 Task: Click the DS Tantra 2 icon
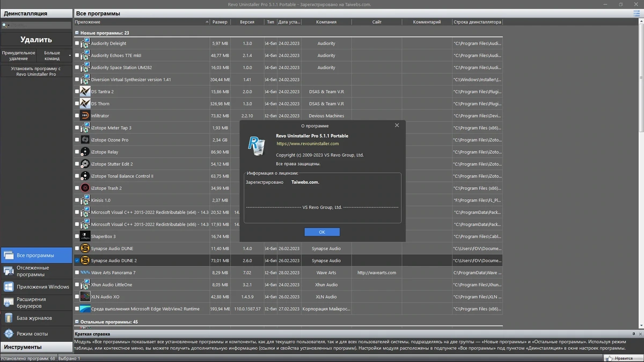pyautogui.click(x=85, y=92)
